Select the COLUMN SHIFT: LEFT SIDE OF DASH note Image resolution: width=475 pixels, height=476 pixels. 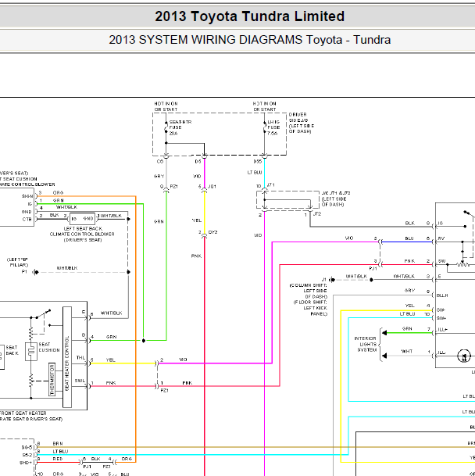[x=309, y=291]
